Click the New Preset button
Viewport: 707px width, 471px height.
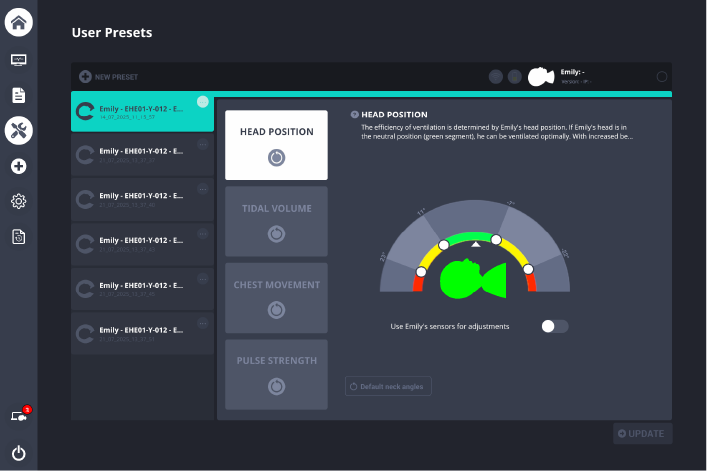click(x=109, y=77)
